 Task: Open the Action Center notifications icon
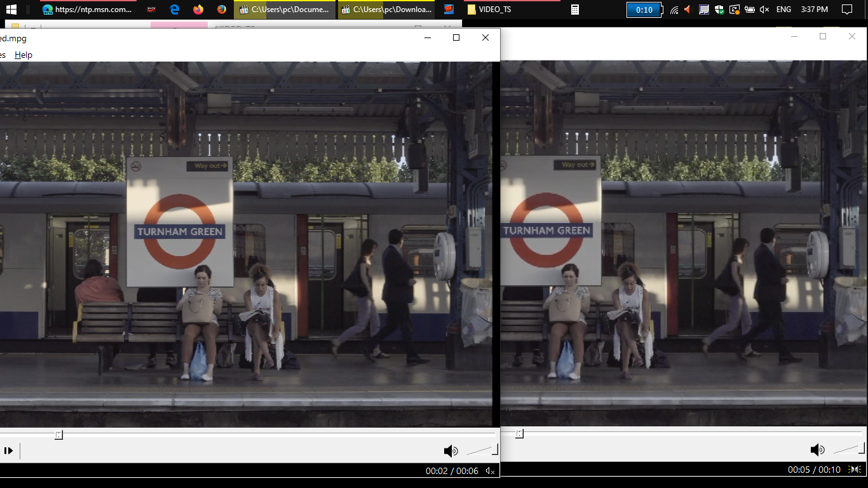click(846, 10)
